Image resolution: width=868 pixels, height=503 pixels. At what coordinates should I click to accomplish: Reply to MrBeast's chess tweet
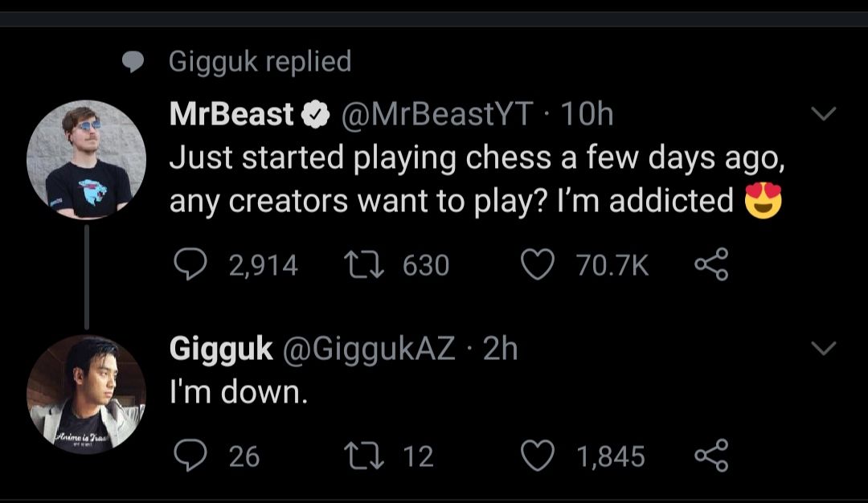[x=190, y=265]
